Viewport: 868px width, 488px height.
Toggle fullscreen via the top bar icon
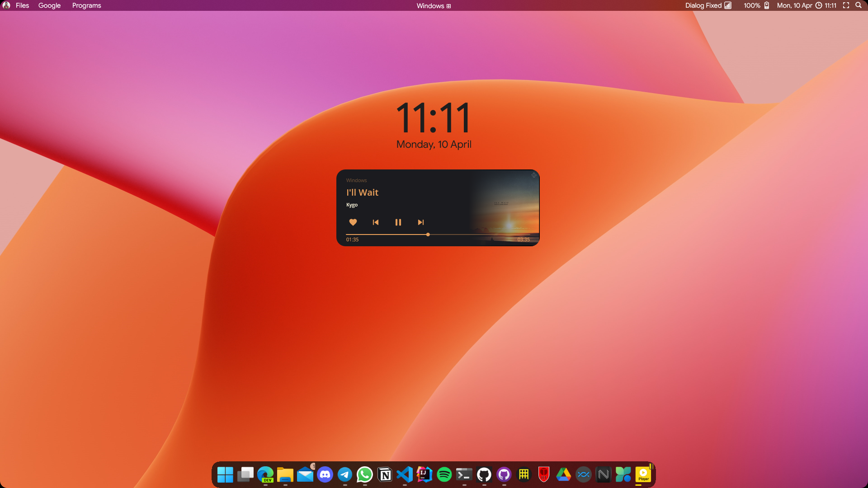pyautogui.click(x=845, y=5)
